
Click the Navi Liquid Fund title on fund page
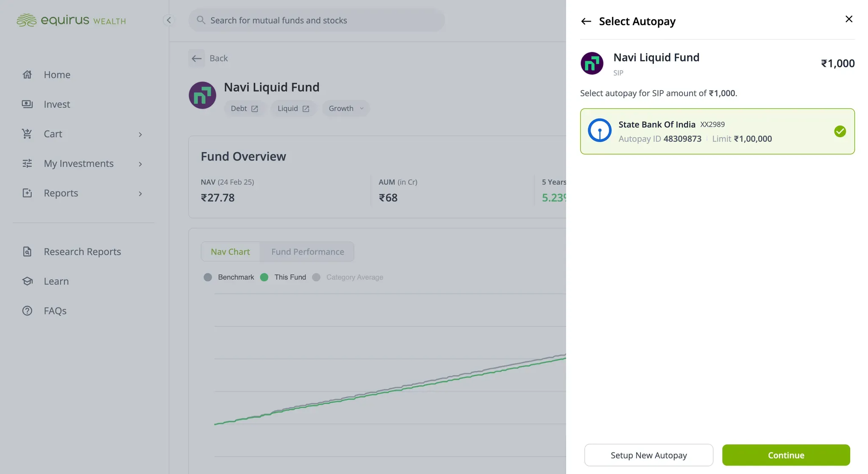click(272, 87)
